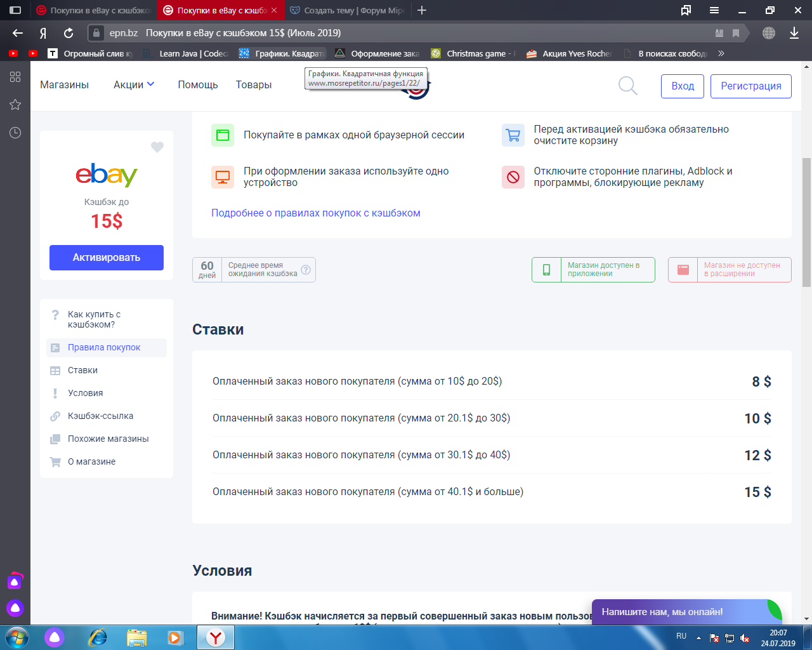Click the globe icon beside address bar
Screen dimensions: 812x650
click(x=769, y=33)
